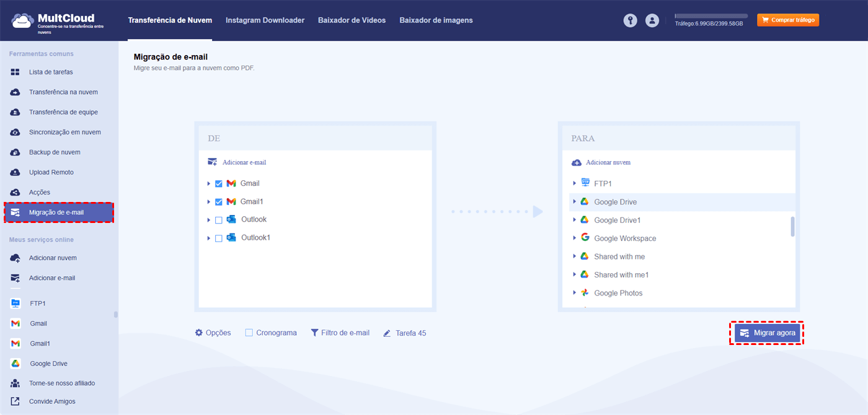This screenshot has height=415, width=868.
Task: Click the Adicionar nuvem icon in PARA panel
Action: coord(576,162)
